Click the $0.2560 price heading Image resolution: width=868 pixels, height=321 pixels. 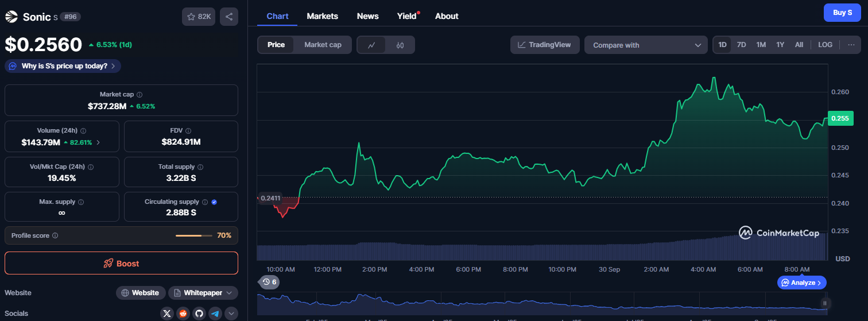pyautogui.click(x=44, y=44)
